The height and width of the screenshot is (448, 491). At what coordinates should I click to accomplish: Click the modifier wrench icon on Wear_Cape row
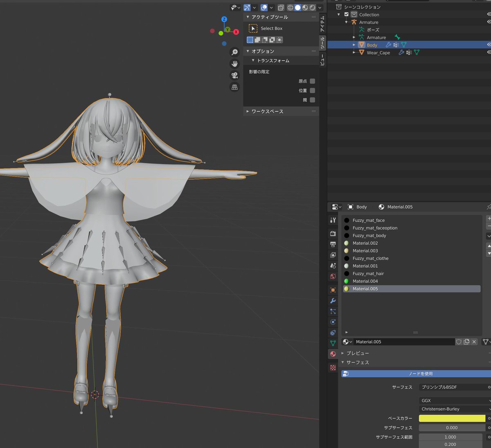pos(401,52)
